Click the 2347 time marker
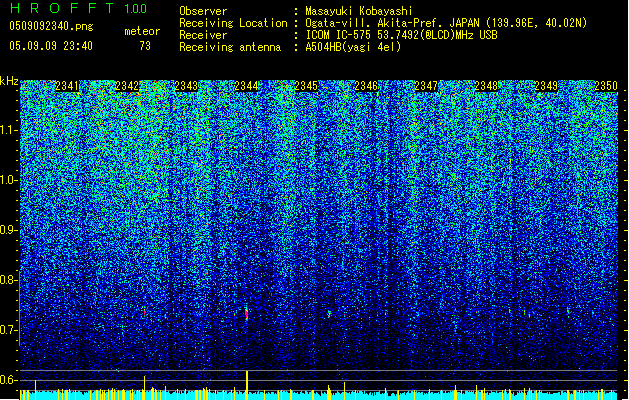 click(426, 86)
